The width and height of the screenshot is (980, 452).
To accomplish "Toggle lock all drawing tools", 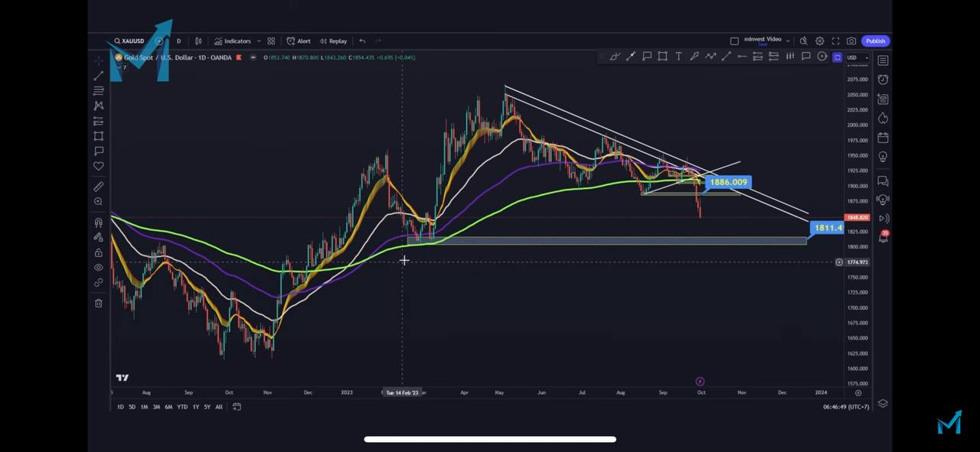I will point(99,252).
